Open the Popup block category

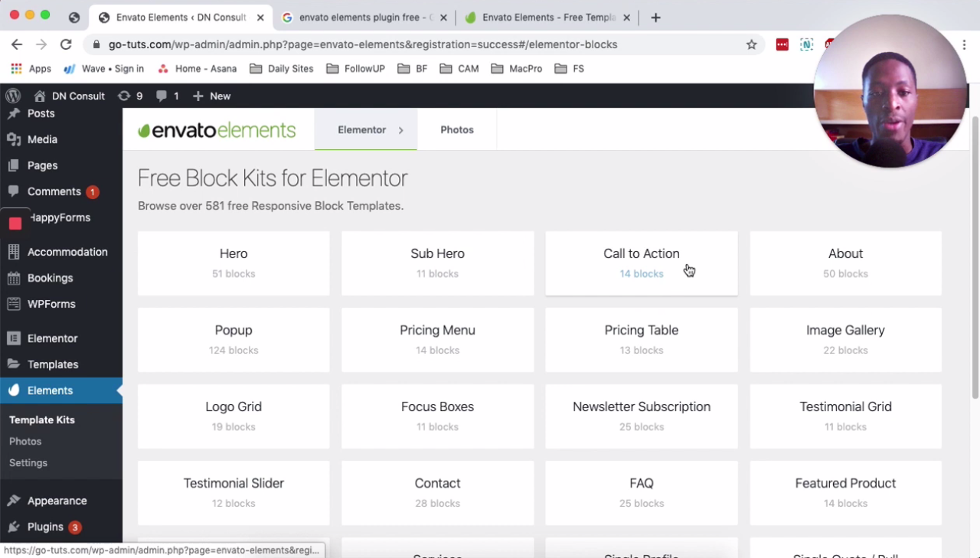tap(234, 340)
